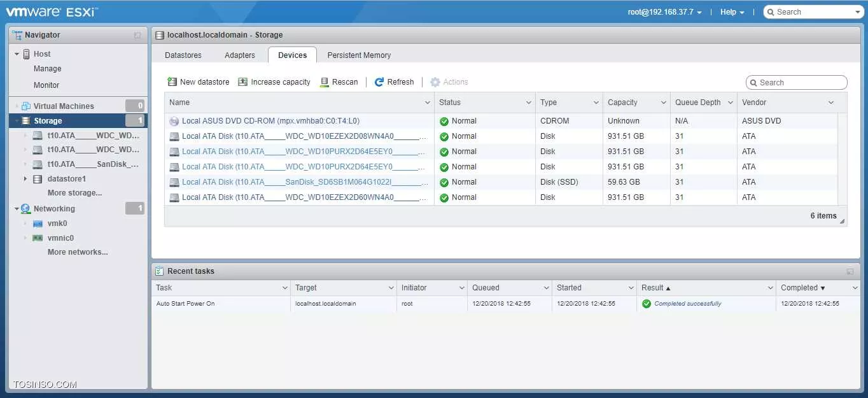The height and width of the screenshot is (398, 868).
Task: Open the Type column header dropdown
Action: [596, 103]
